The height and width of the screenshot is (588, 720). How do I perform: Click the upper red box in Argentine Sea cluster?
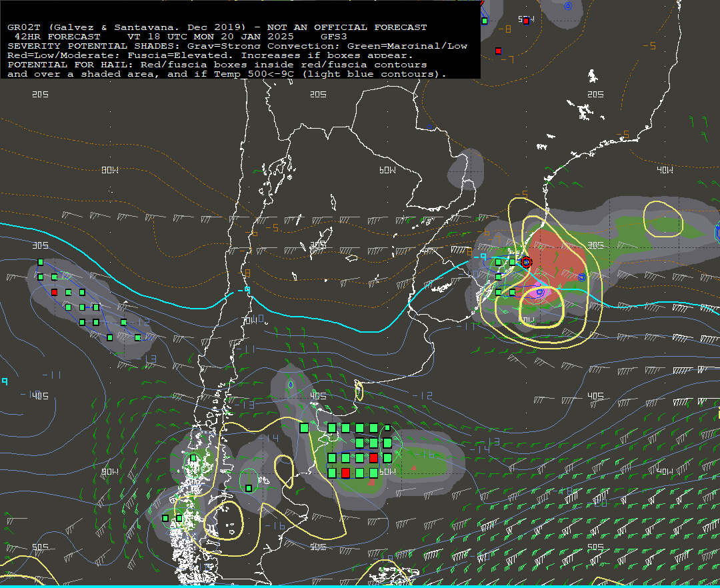[374, 457]
